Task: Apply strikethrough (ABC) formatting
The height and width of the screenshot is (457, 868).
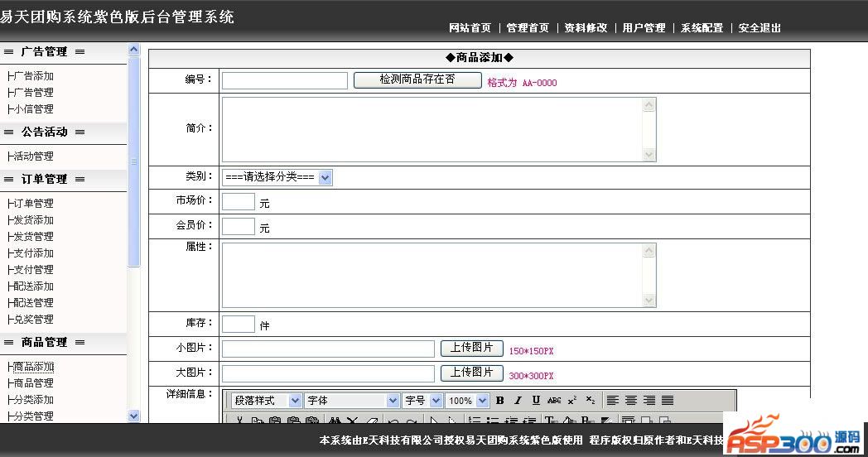Action: (554, 400)
